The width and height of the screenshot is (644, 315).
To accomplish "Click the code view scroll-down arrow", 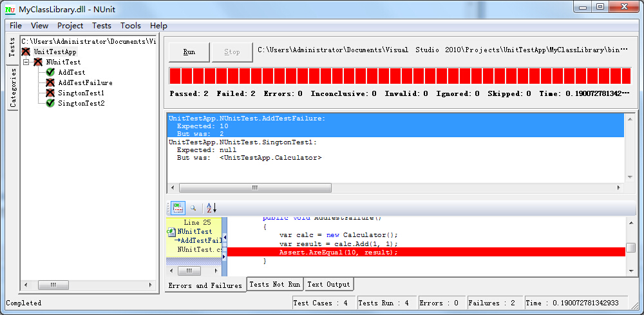I will click(x=631, y=271).
